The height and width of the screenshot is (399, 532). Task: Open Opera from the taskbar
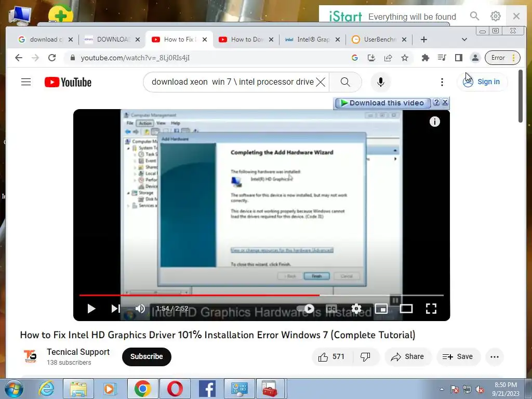click(x=175, y=389)
